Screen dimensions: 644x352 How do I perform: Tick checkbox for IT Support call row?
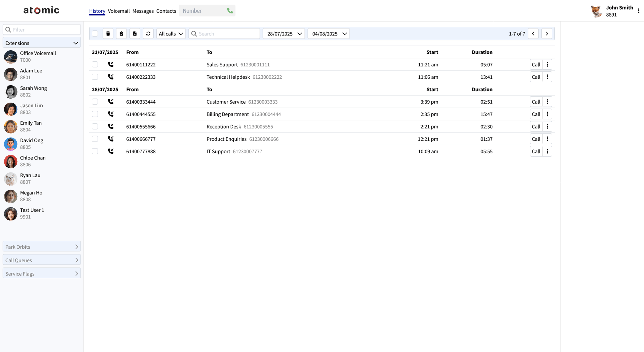point(95,151)
